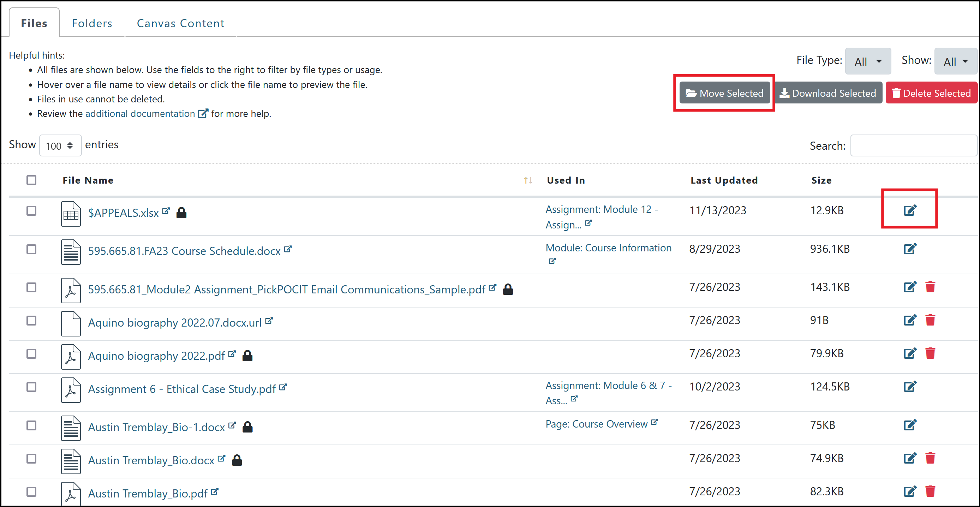
Task: Sort by the Used In column header
Action: coord(566,180)
